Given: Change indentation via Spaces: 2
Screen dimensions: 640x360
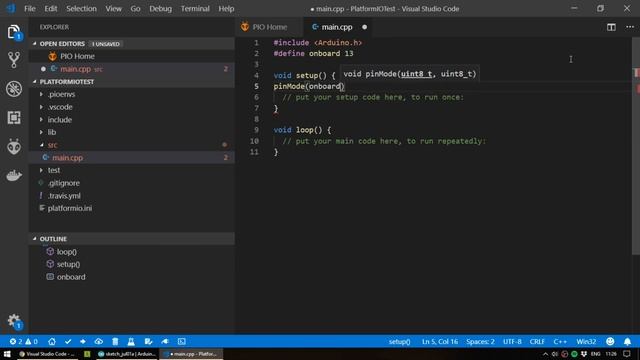Looking at the screenshot, I should coord(480,341).
